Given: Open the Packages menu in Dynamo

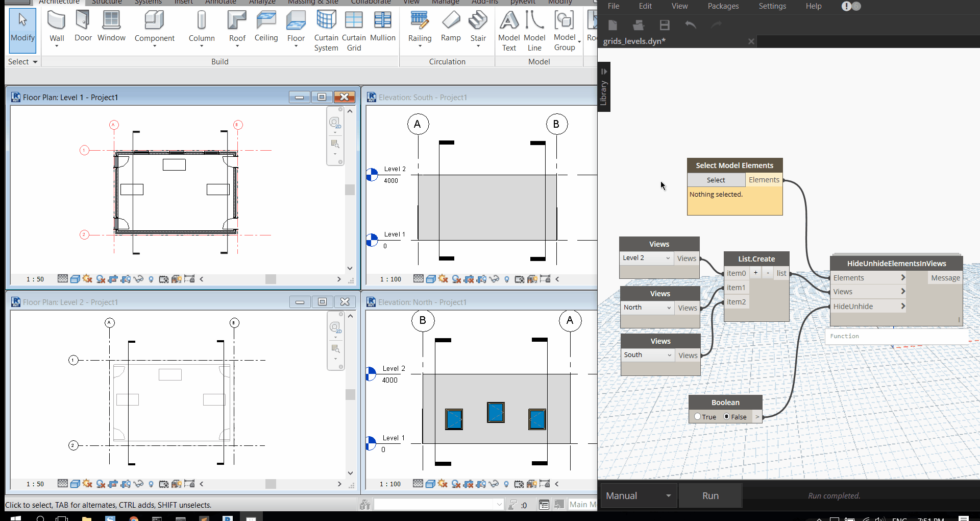Looking at the screenshot, I should pyautogui.click(x=723, y=6).
